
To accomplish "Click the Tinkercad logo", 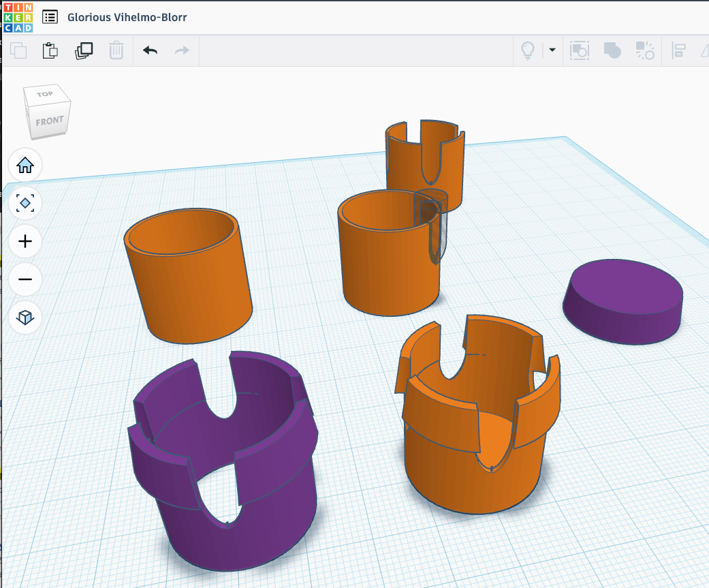I will (18, 17).
